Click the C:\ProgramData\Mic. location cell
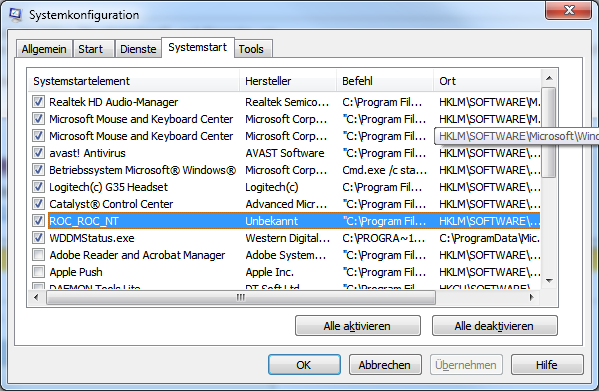 point(489,238)
